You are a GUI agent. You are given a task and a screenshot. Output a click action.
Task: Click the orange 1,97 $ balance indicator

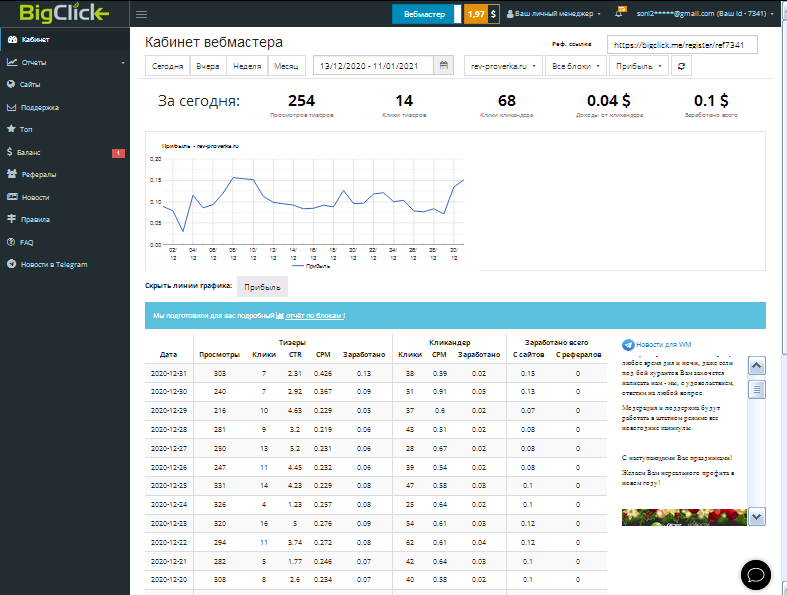tap(481, 14)
